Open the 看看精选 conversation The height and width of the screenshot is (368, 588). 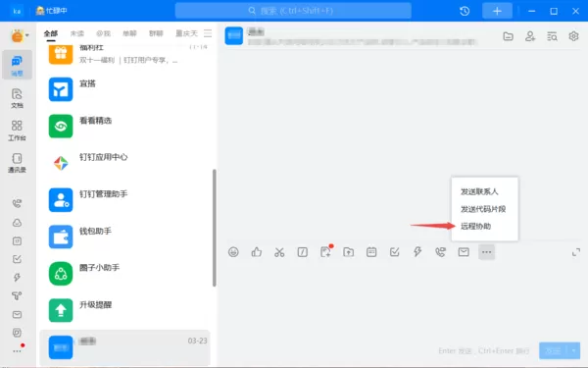pyautogui.click(x=124, y=127)
